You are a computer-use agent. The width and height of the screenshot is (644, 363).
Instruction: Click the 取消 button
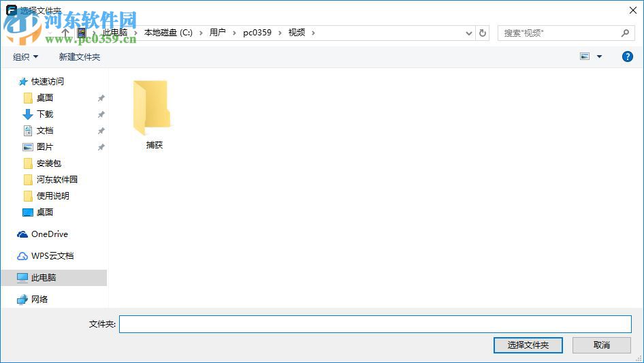(601, 345)
